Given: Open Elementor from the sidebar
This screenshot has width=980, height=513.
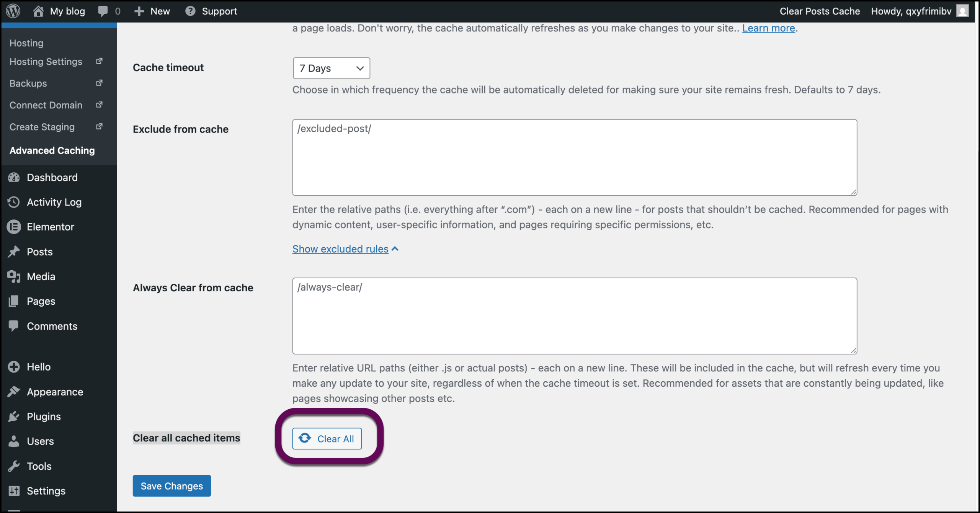Looking at the screenshot, I should coord(50,227).
